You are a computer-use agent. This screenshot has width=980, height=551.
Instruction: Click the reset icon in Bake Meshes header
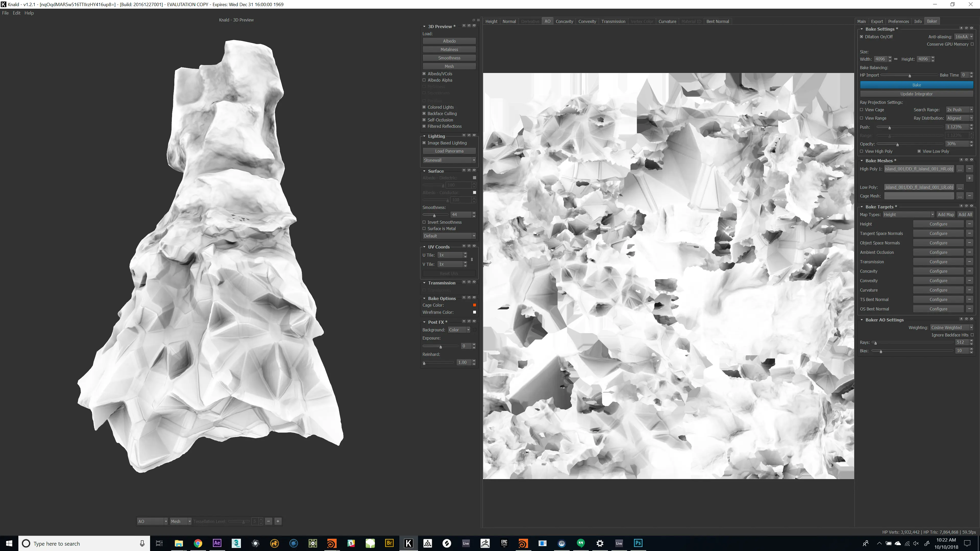971,160
